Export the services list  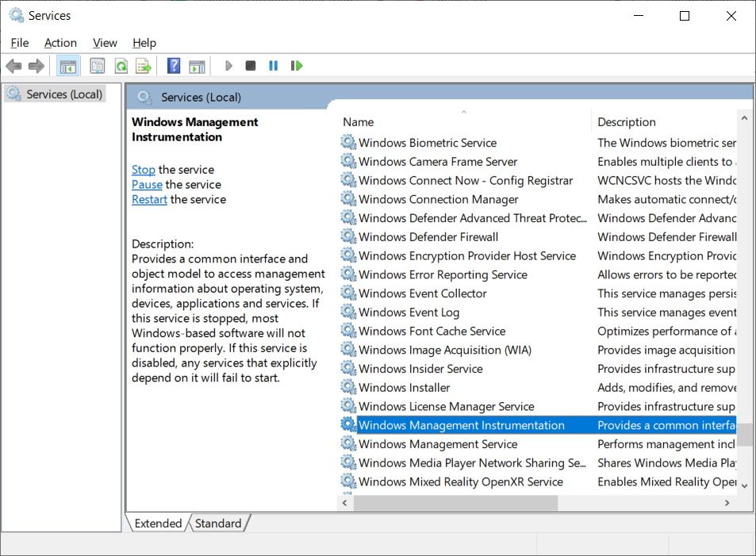[144, 65]
